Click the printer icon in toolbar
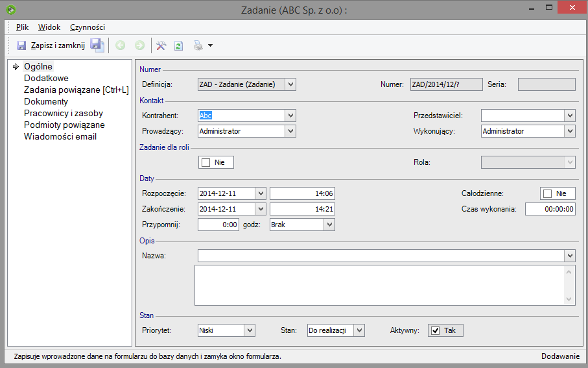Screen dimensions: 588x368 click(198, 45)
